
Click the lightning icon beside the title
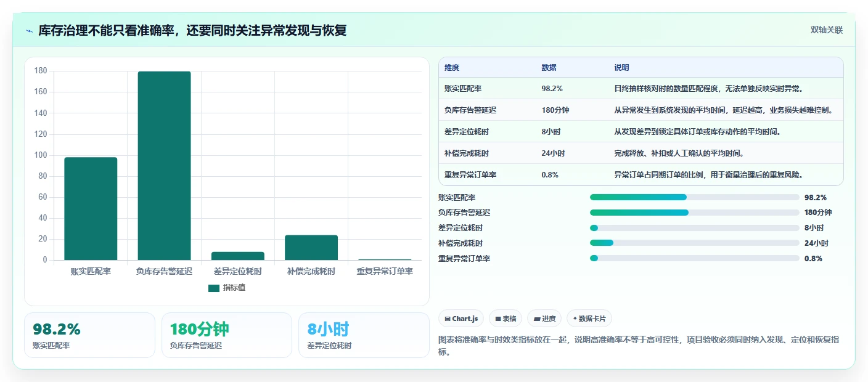pyautogui.click(x=30, y=31)
